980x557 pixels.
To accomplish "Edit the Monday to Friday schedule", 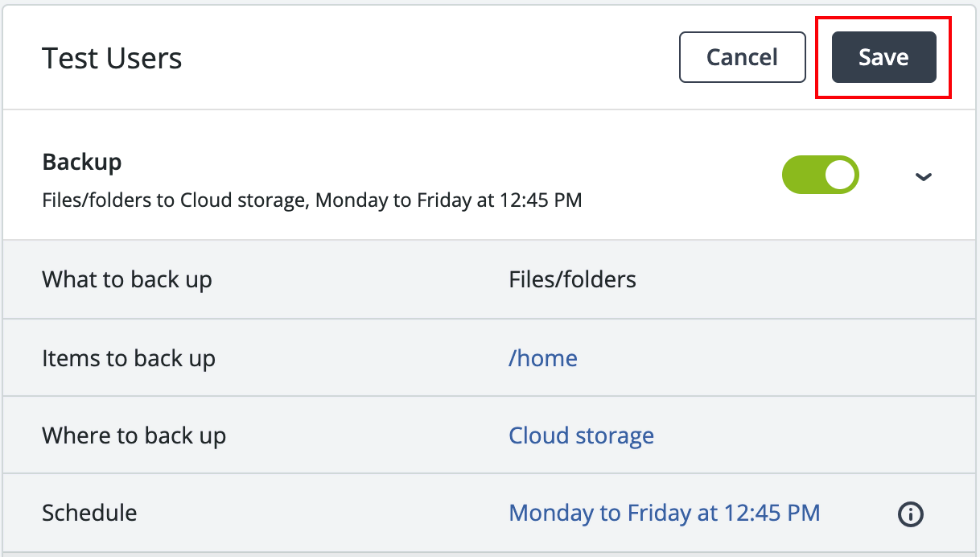I will 664,513.
